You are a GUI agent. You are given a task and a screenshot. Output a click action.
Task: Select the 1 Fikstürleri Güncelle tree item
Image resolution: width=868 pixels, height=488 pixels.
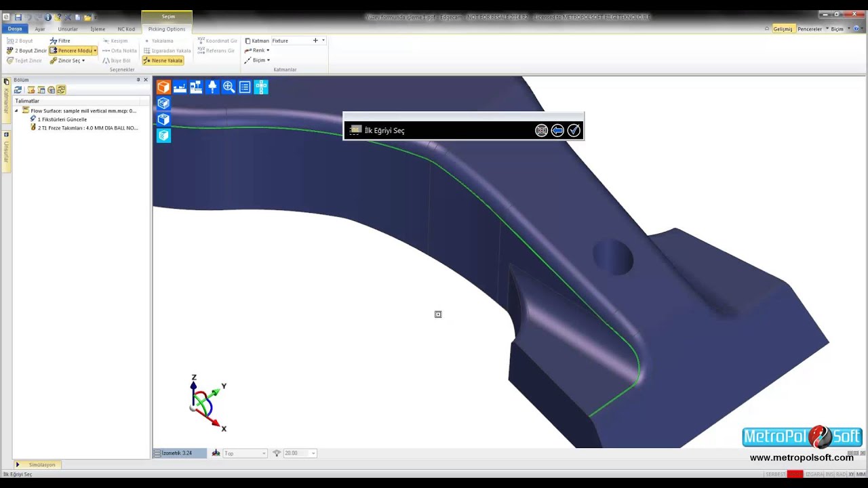tap(58, 119)
